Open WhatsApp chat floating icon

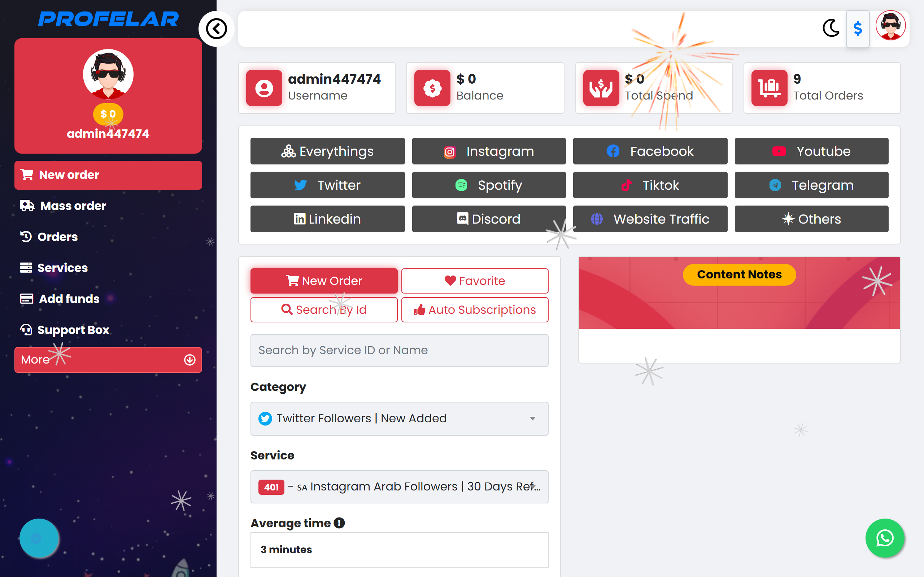click(885, 538)
